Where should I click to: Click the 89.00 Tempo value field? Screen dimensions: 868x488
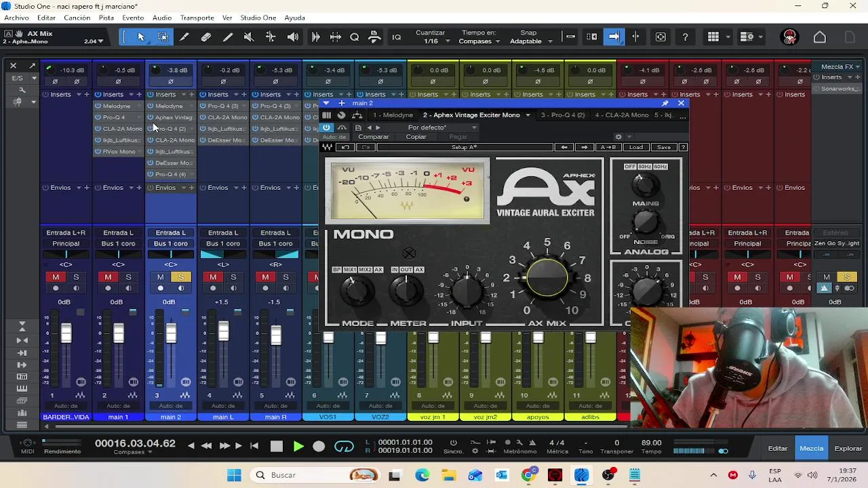click(x=651, y=443)
